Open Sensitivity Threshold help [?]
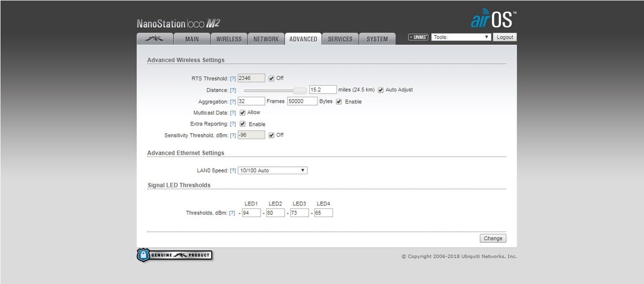Image resolution: width=644 pixels, height=284 pixels. [x=233, y=135]
